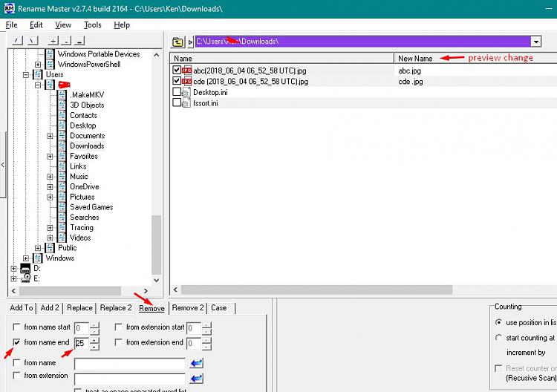Expand the OneDrive tree node
The width and height of the screenshot is (557, 392).
[x=50, y=187]
